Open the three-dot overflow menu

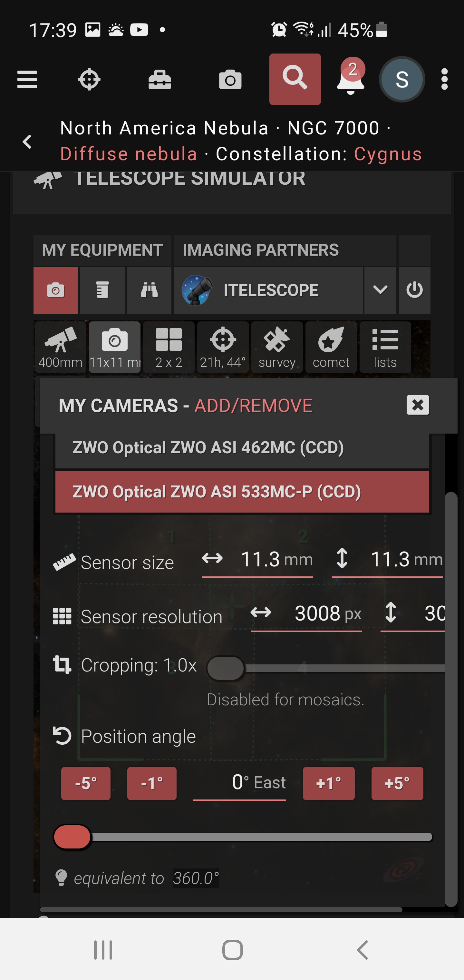click(x=444, y=79)
